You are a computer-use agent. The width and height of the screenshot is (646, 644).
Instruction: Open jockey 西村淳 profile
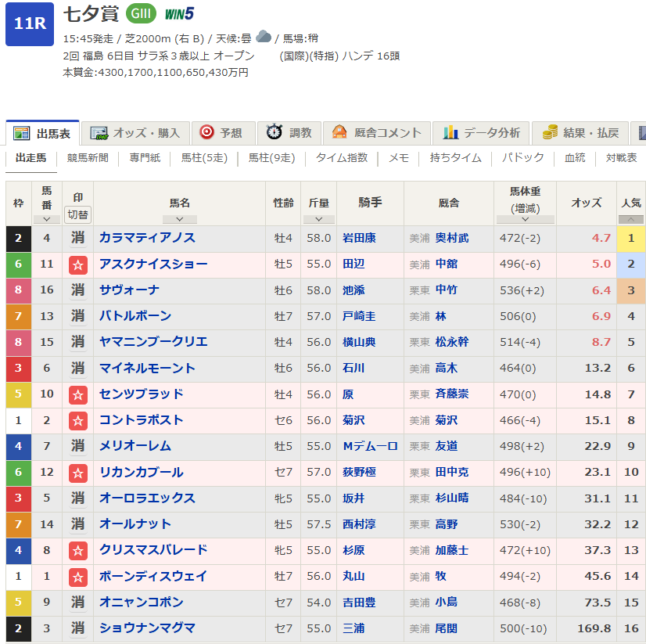click(359, 524)
